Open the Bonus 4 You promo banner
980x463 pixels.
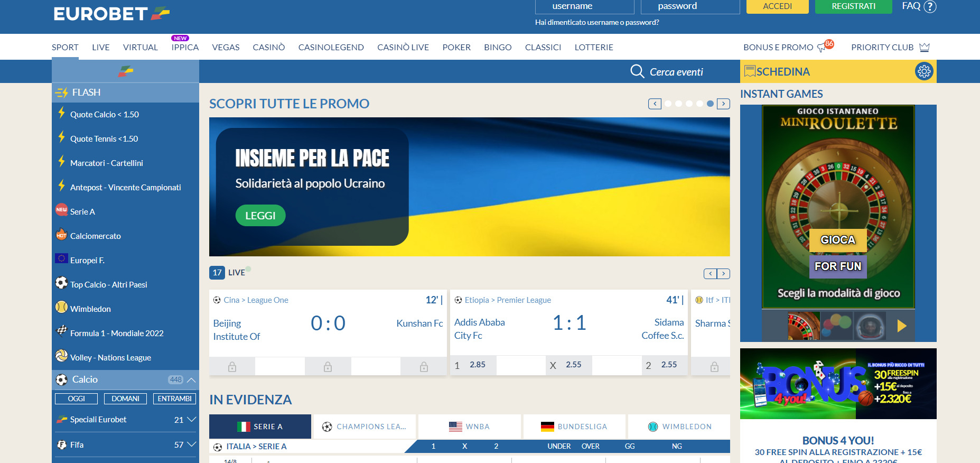coord(838,384)
